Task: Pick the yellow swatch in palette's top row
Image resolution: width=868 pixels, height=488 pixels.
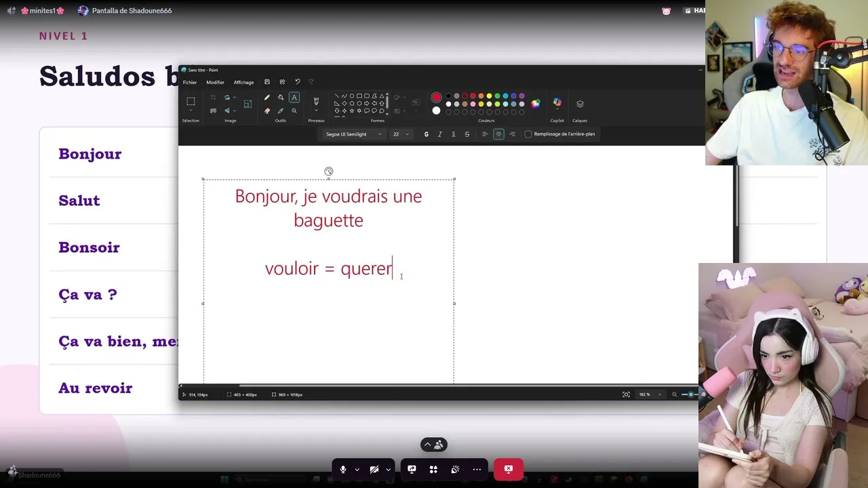Action: (x=489, y=96)
